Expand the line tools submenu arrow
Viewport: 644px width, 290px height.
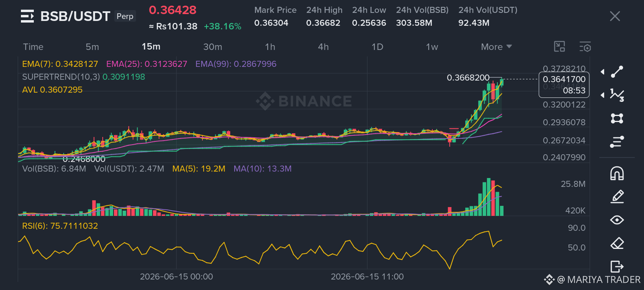603,72
